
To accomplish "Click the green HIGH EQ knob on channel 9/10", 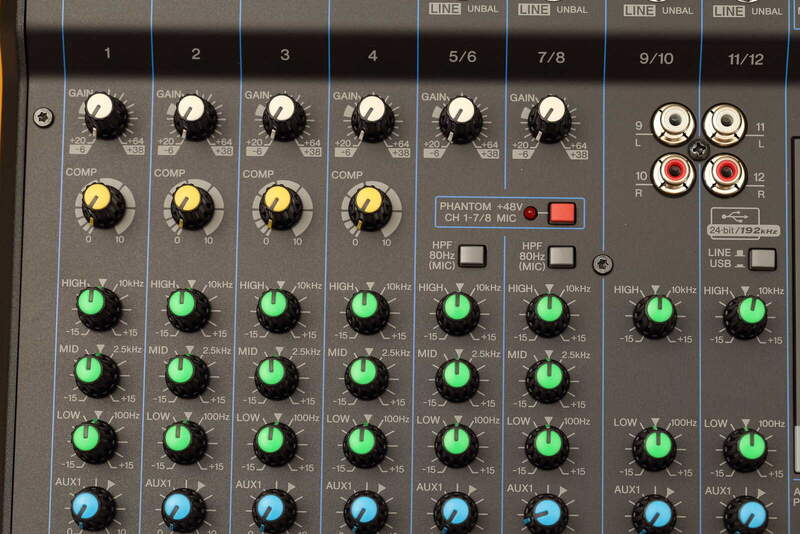I will click(x=656, y=314).
